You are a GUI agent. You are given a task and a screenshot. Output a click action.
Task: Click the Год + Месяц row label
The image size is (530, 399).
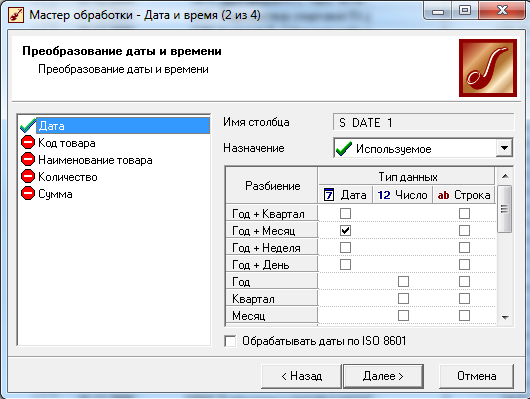(272, 231)
